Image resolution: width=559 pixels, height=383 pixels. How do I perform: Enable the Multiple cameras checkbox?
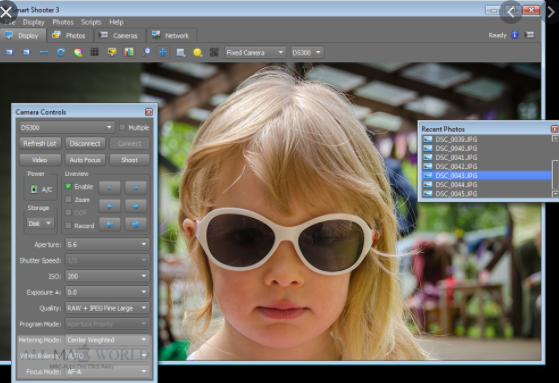(x=122, y=127)
